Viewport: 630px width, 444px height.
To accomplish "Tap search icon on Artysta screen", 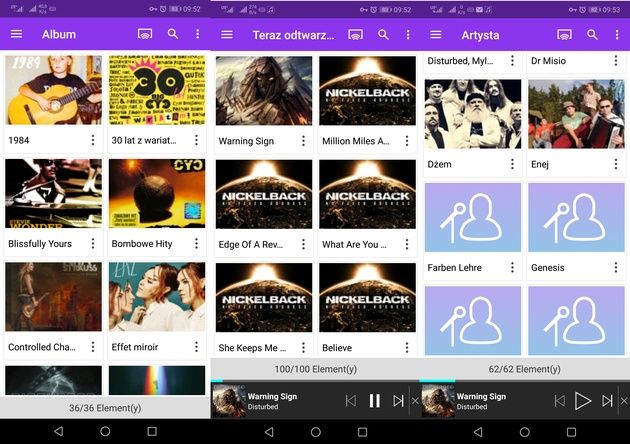I will point(592,35).
